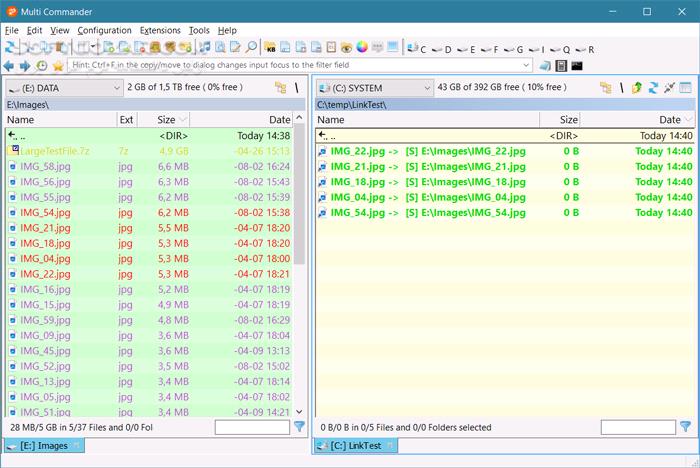
Task: Click the left panel filter input field
Action: pos(252,427)
